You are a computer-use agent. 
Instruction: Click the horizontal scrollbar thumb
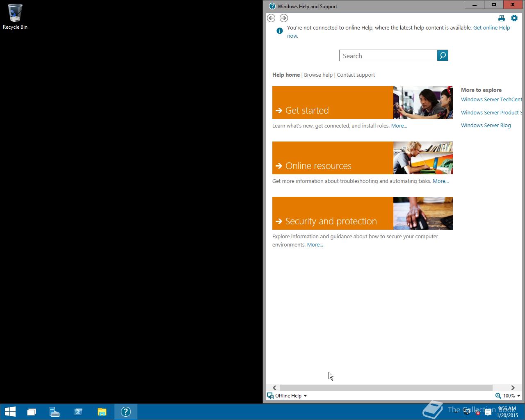pyautogui.click(x=386, y=388)
